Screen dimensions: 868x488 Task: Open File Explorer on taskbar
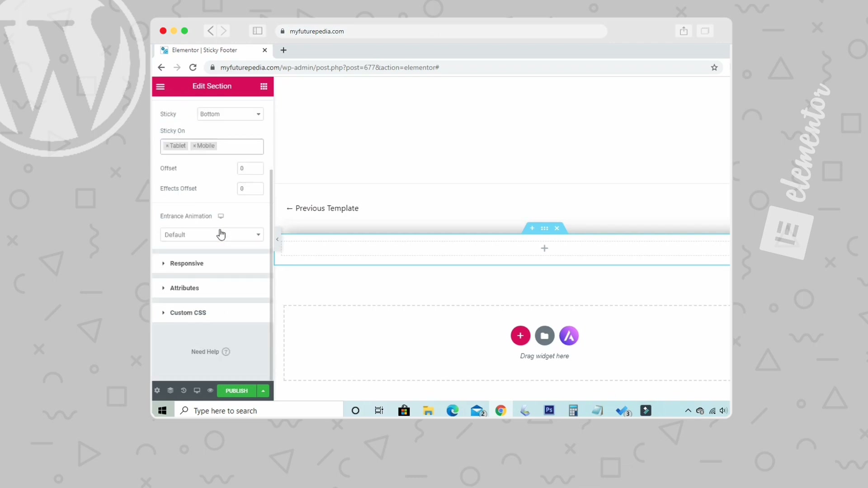428,410
